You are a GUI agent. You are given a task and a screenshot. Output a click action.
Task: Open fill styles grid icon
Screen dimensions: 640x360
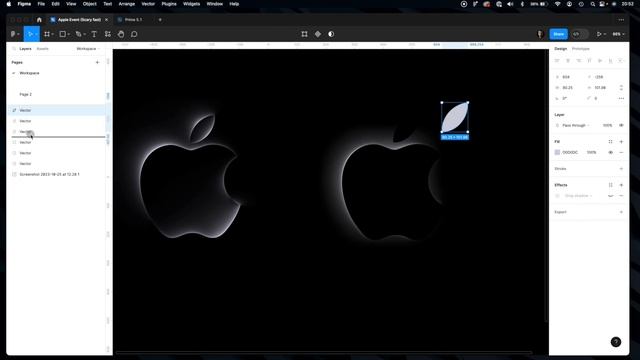[x=611, y=142]
